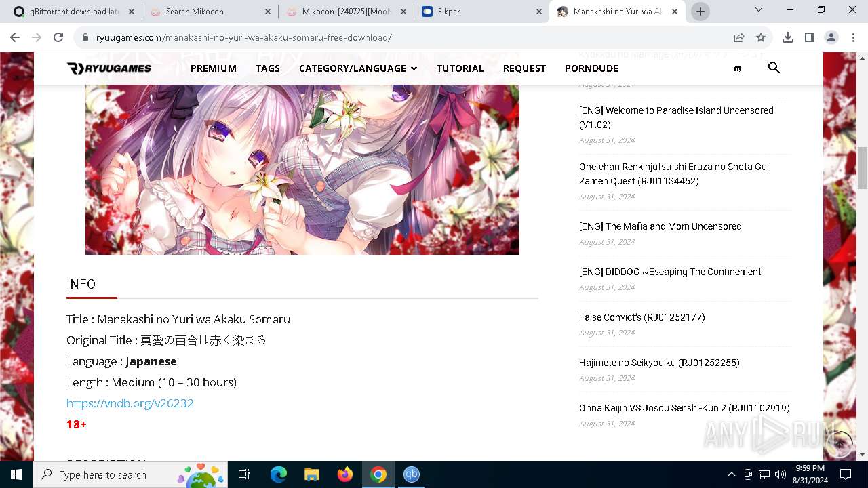Open clock showing 9:59 PM
Screen dimensions: 868x488
pos(810,474)
